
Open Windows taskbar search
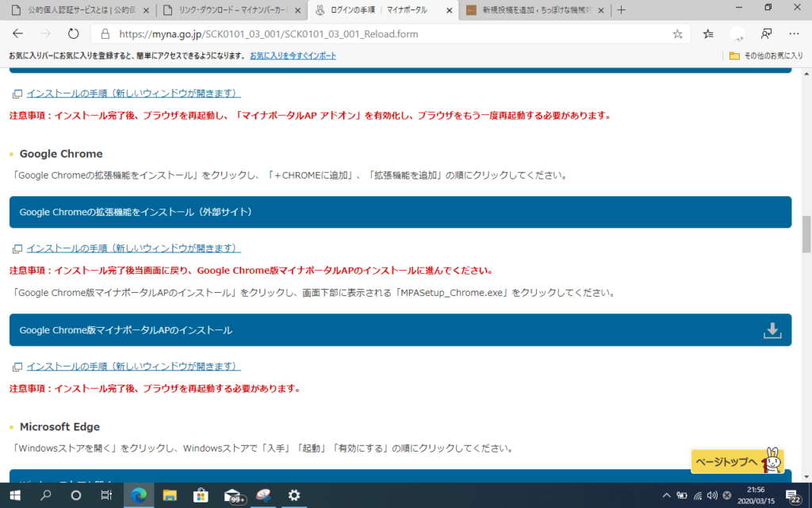pyautogui.click(x=45, y=495)
